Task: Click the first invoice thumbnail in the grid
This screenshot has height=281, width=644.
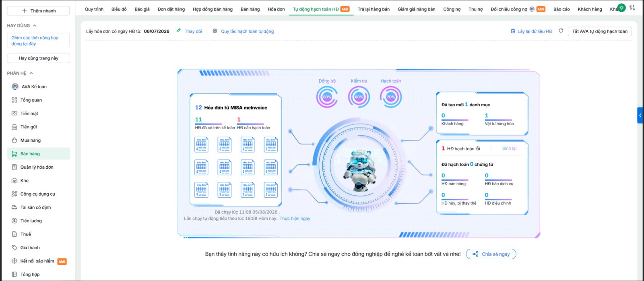Action: (201, 145)
